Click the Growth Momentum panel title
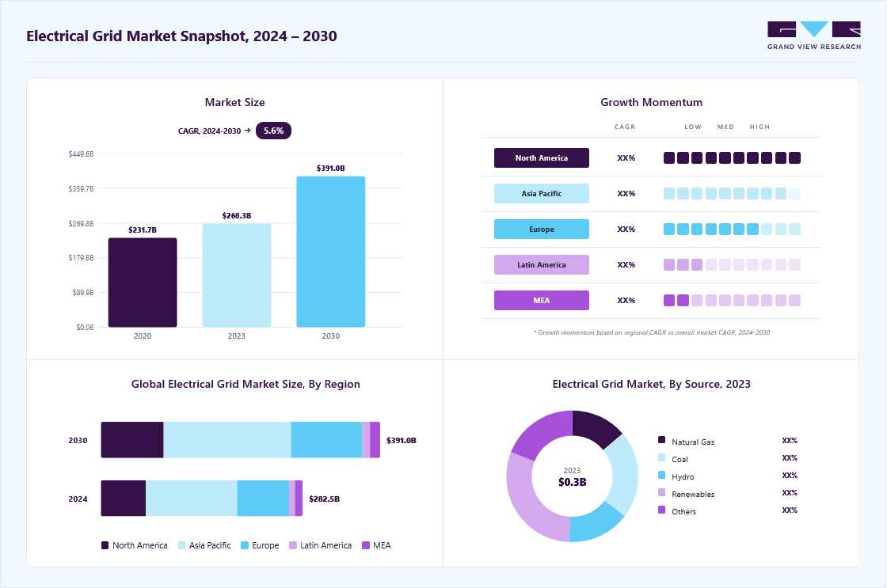The height and width of the screenshot is (588, 887). pos(651,102)
